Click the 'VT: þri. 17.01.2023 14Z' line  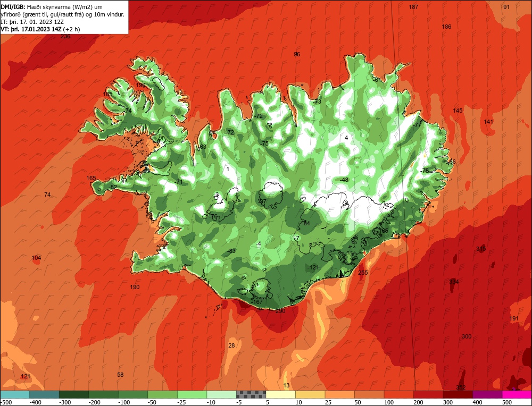(x=31, y=29)
